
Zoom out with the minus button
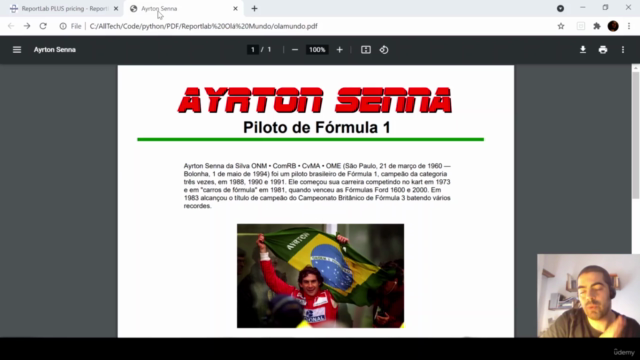pyautogui.click(x=295, y=50)
